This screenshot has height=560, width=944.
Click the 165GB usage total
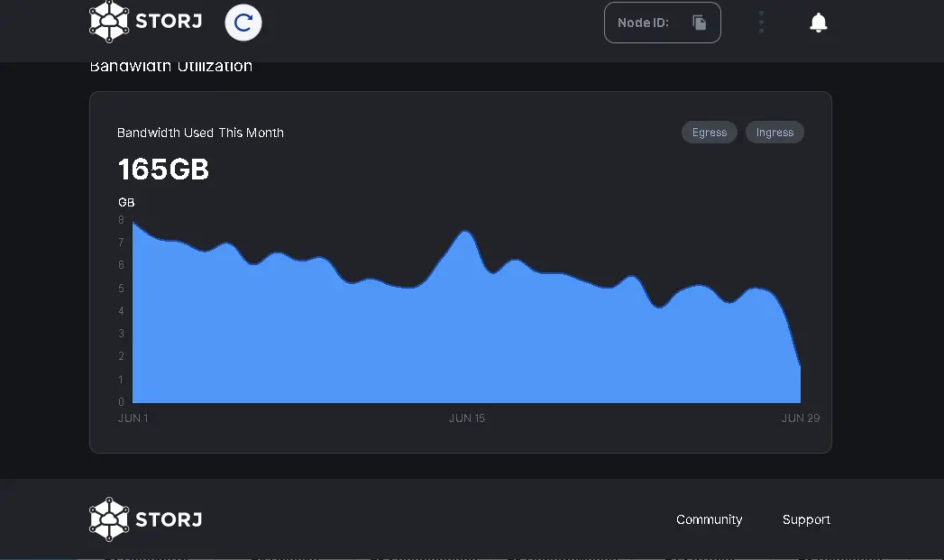[163, 169]
